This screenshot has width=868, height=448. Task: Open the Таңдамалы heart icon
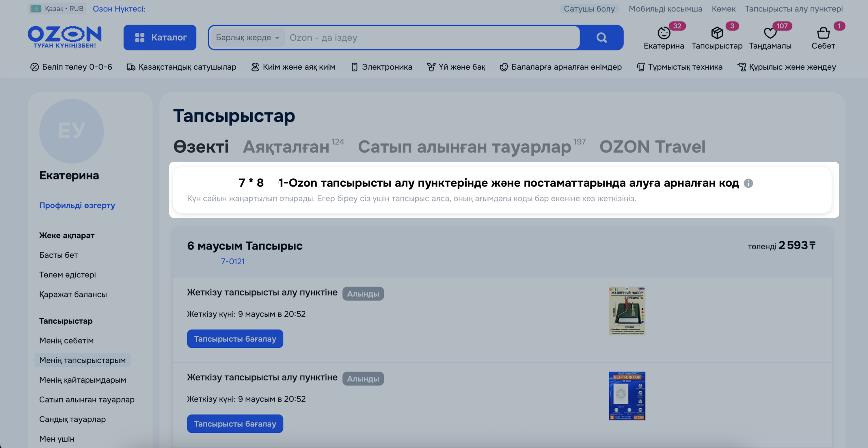770,33
